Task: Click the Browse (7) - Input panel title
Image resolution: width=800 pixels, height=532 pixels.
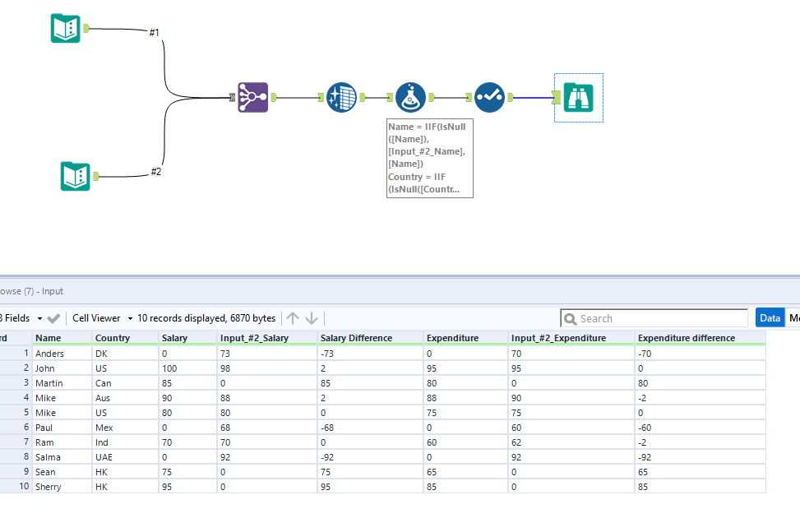Action: (x=31, y=291)
